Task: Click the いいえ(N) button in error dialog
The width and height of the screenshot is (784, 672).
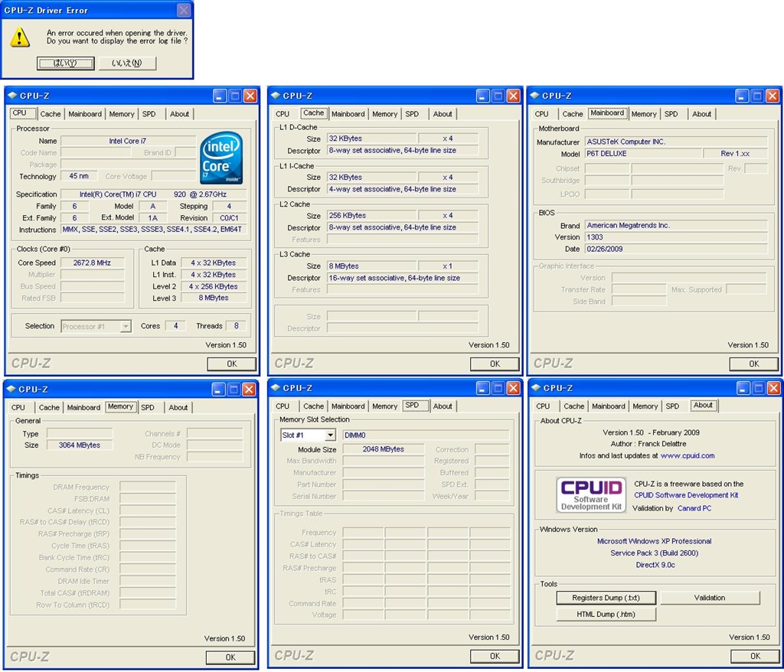Action: [x=127, y=63]
